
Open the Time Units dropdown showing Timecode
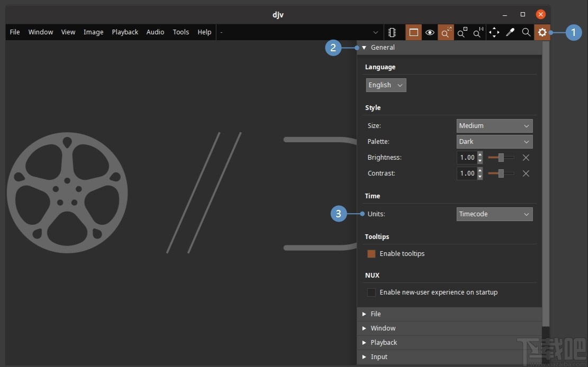point(494,214)
